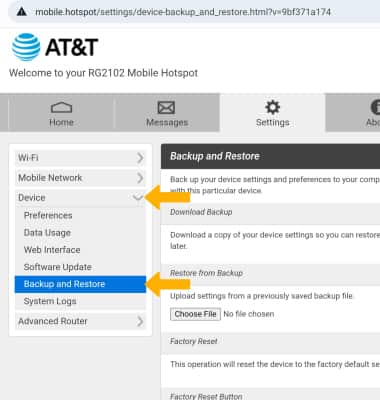Collapse the Device section chevron
This screenshot has height=400, width=380.
[x=138, y=198]
